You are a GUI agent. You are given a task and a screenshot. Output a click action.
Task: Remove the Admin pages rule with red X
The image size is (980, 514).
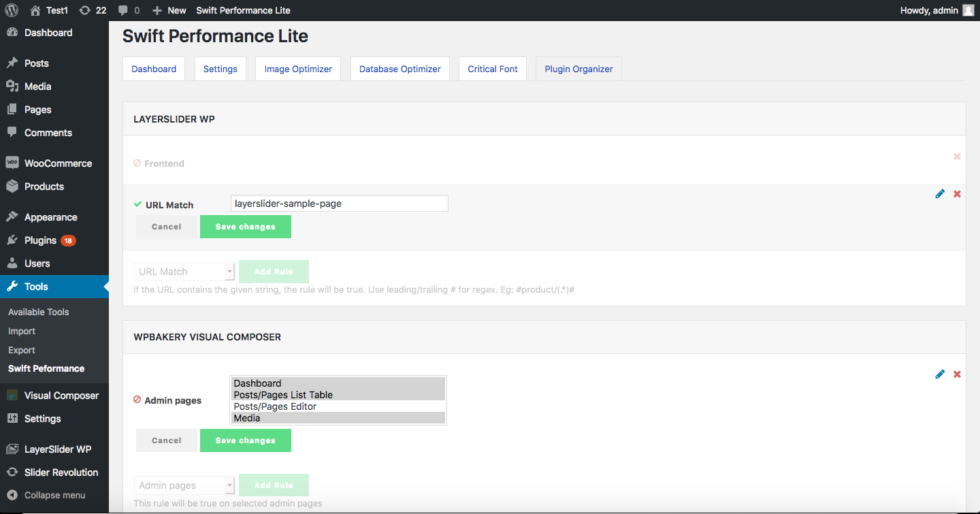tap(957, 374)
